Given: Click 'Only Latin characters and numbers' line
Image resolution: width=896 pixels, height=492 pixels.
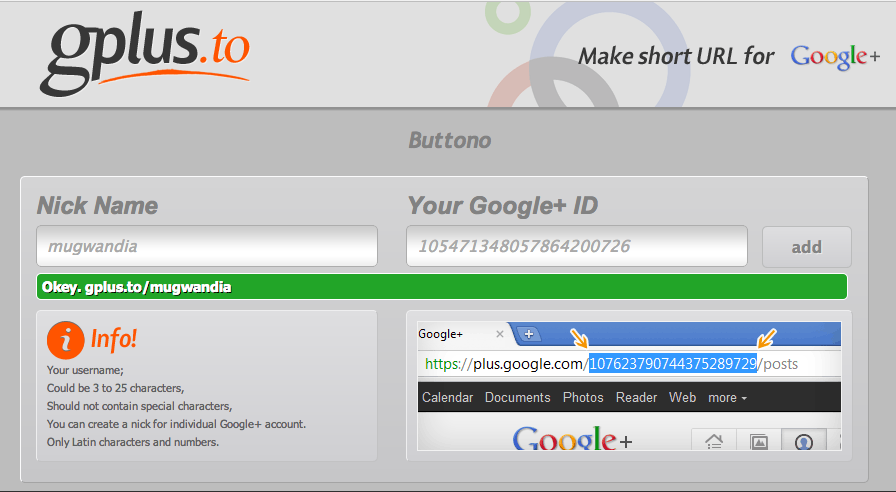Looking at the screenshot, I should [133, 442].
